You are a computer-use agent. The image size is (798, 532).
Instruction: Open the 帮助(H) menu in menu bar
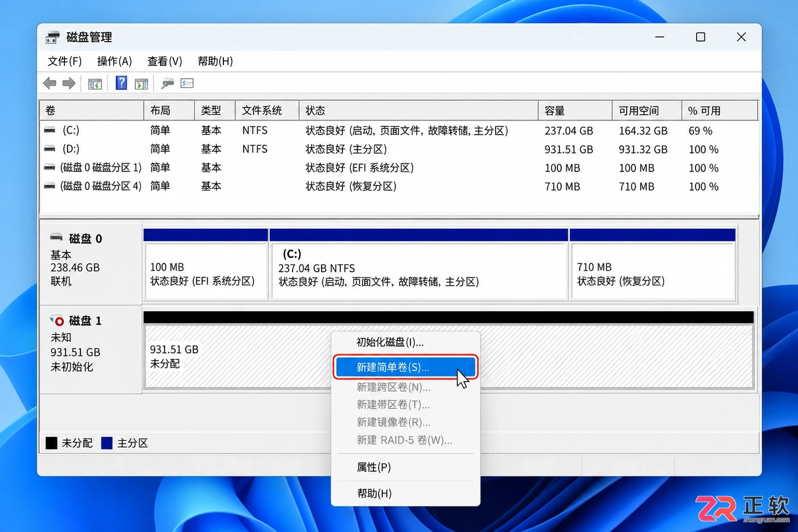pyautogui.click(x=215, y=62)
